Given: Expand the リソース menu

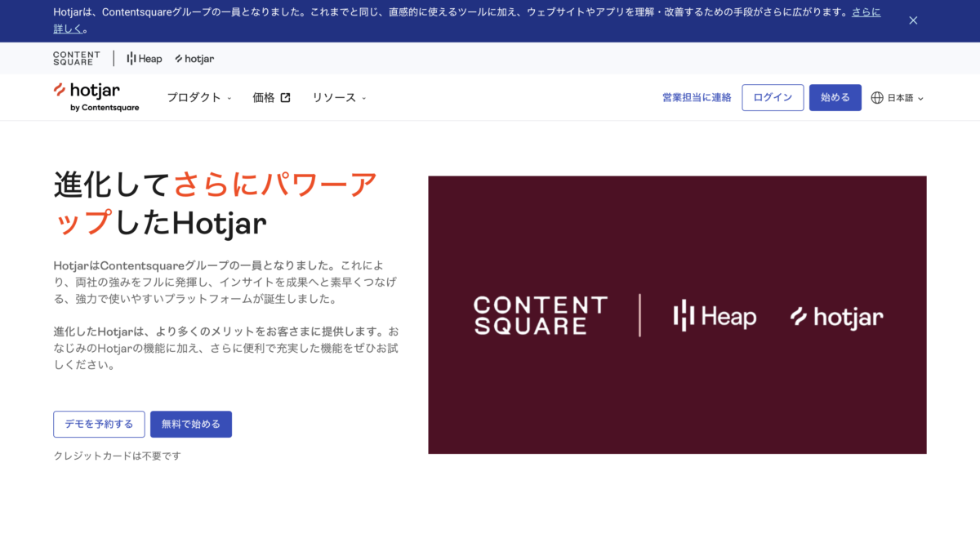Looking at the screenshot, I should [339, 98].
